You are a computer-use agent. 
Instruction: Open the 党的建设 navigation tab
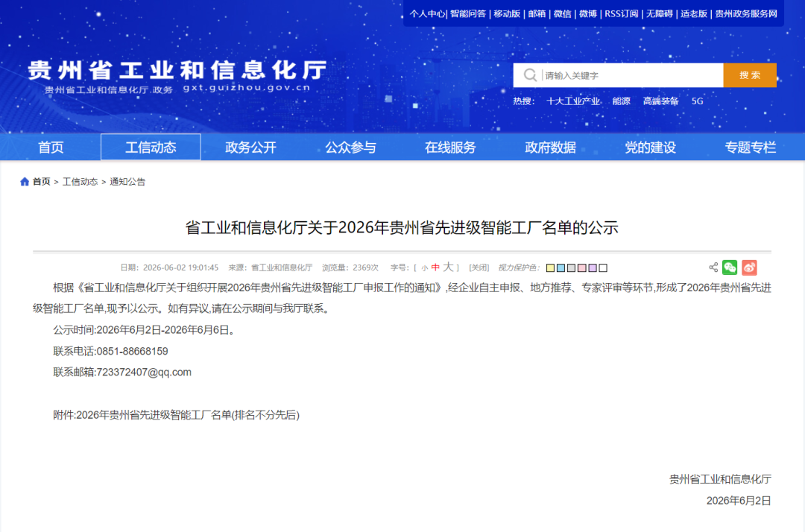pos(650,148)
